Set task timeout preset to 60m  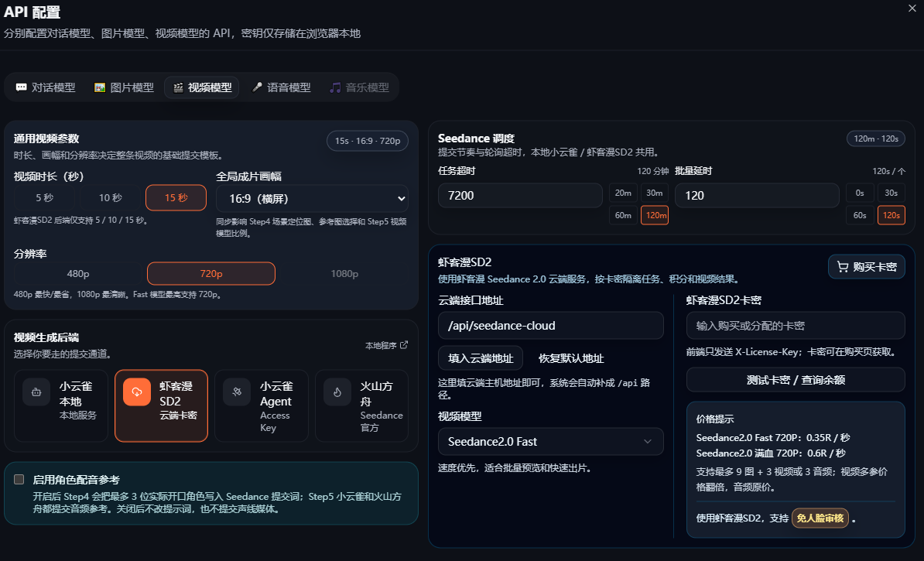[623, 215]
